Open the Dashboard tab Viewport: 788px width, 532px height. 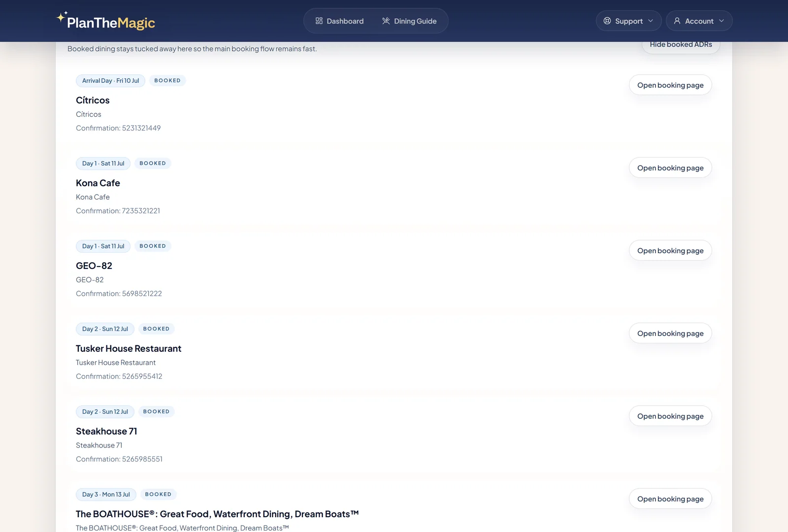pos(340,21)
